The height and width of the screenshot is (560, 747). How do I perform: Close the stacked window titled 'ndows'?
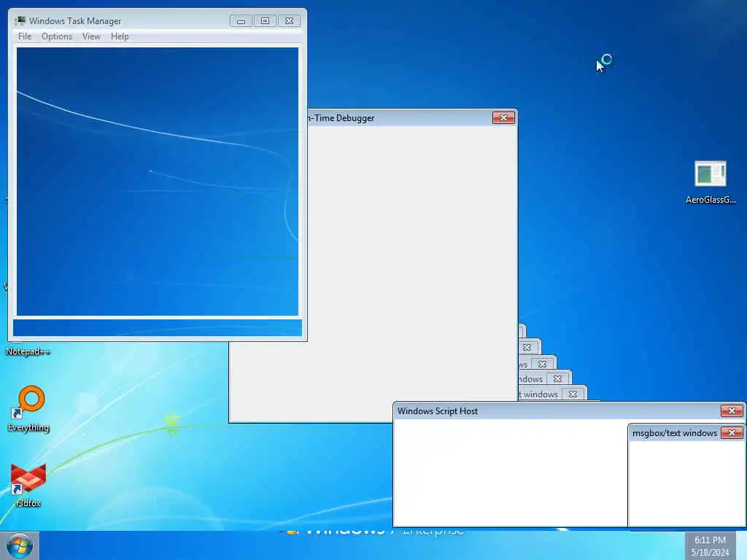[x=557, y=379]
